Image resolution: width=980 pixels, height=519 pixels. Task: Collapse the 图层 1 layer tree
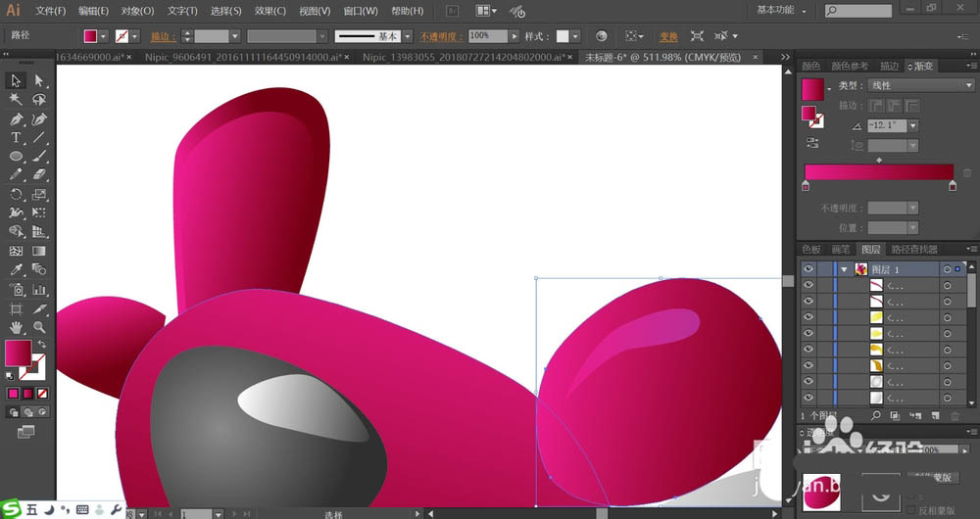[844, 269]
